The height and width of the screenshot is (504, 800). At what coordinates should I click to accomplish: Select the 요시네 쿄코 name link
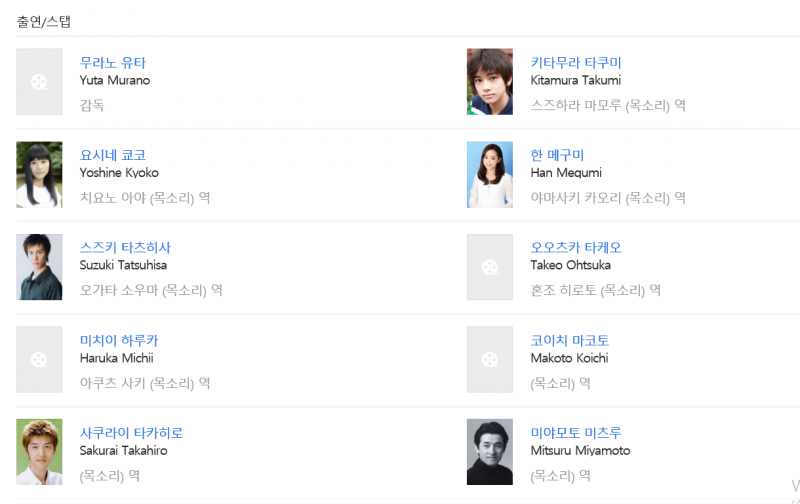tap(113, 155)
